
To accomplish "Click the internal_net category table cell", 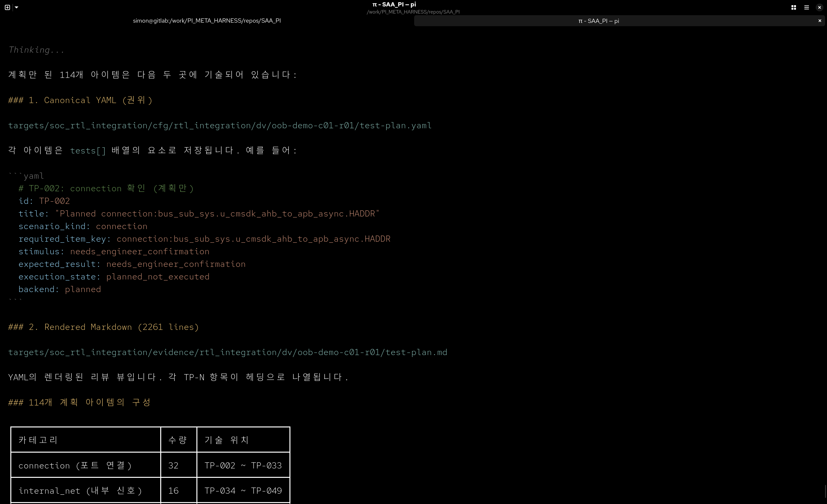I will coord(86,490).
